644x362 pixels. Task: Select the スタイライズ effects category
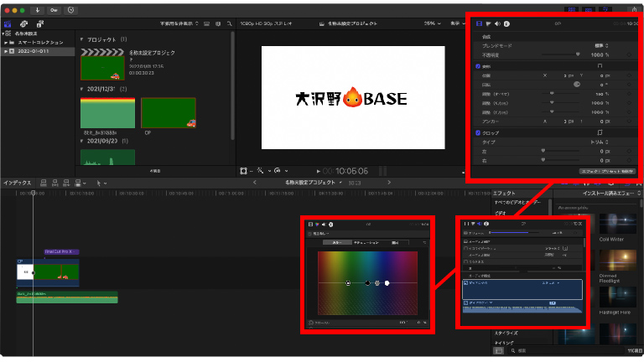tap(506, 333)
